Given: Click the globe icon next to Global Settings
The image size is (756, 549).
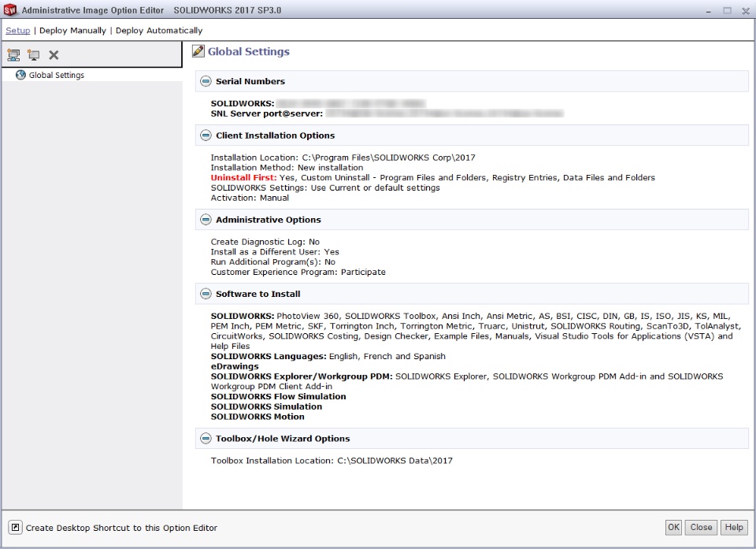Looking at the screenshot, I should tap(20, 76).
